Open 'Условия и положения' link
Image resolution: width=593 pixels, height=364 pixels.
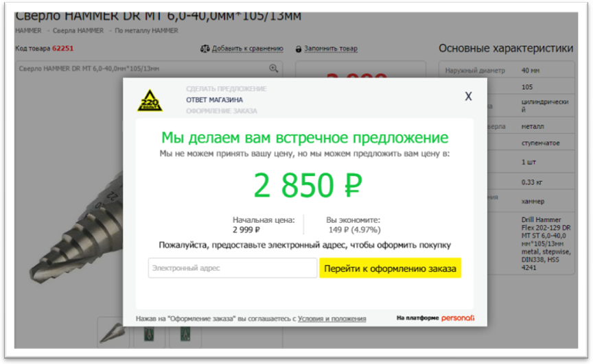click(332, 319)
